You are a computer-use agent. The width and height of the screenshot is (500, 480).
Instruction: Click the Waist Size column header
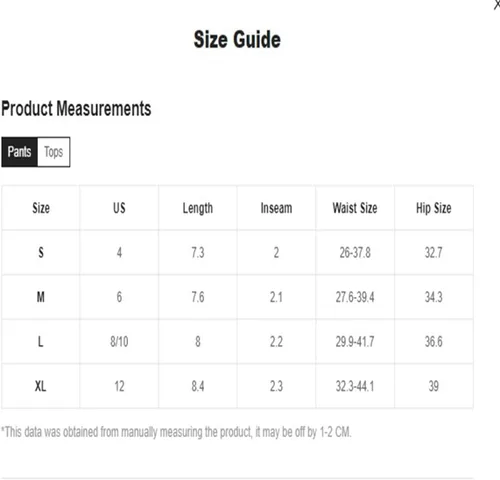(355, 208)
